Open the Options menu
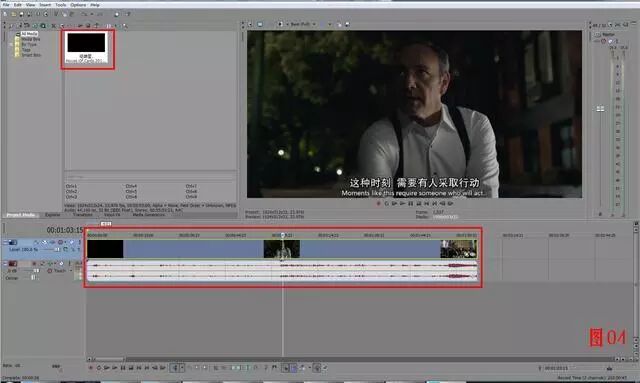This screenshot has width=640, height=383. tap(78, 5)
